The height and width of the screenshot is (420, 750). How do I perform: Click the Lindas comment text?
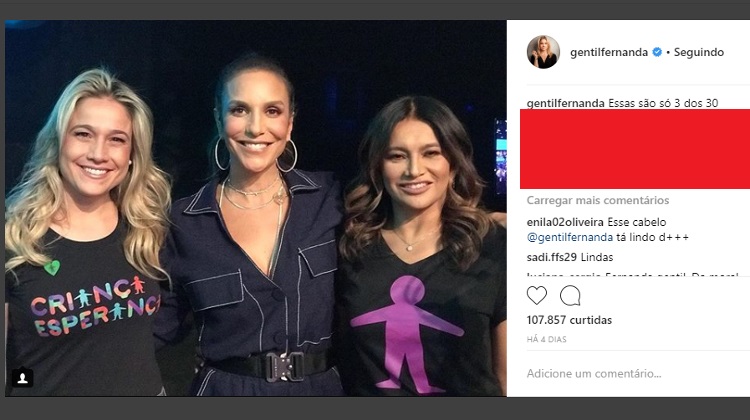coord(597,257)
